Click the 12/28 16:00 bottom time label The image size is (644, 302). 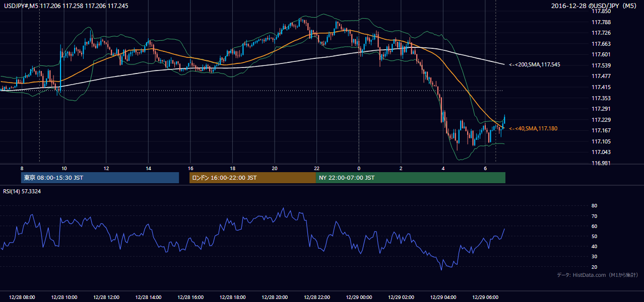(190, 297)
